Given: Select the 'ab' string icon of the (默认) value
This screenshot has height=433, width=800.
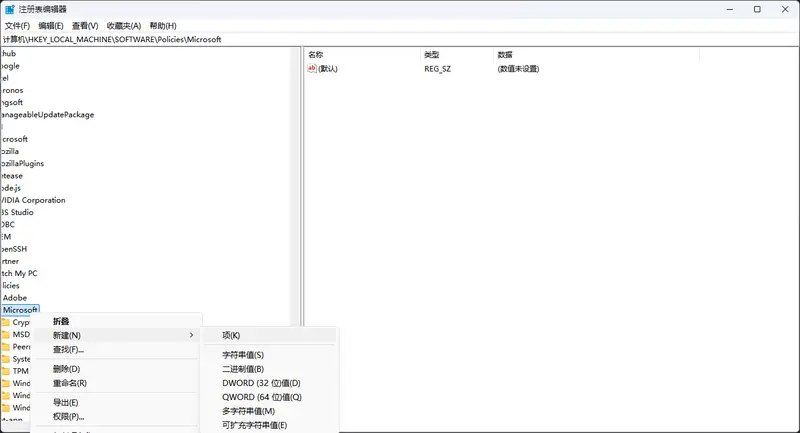Looking at the screenshot, I should tap(312, 68).
